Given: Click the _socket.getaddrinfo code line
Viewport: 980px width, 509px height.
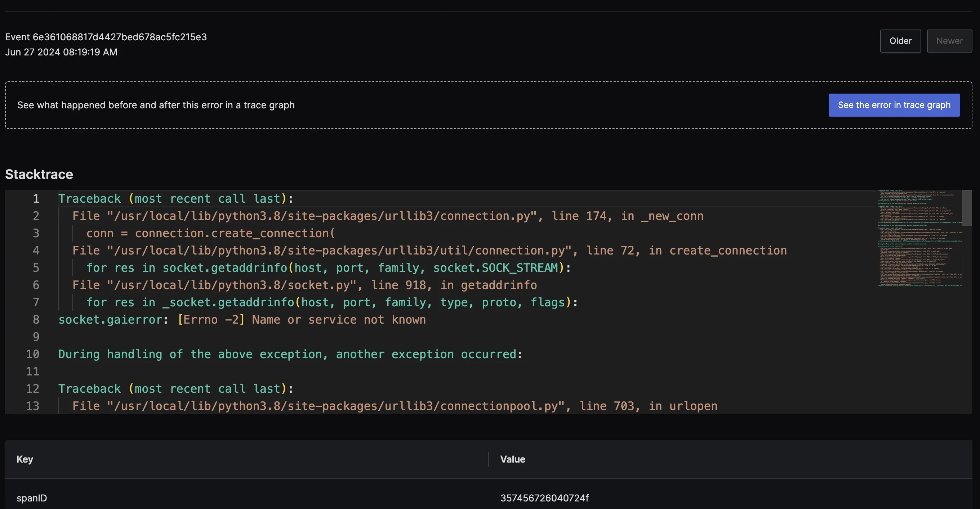Looking at the screenshot, I should 332,302.
